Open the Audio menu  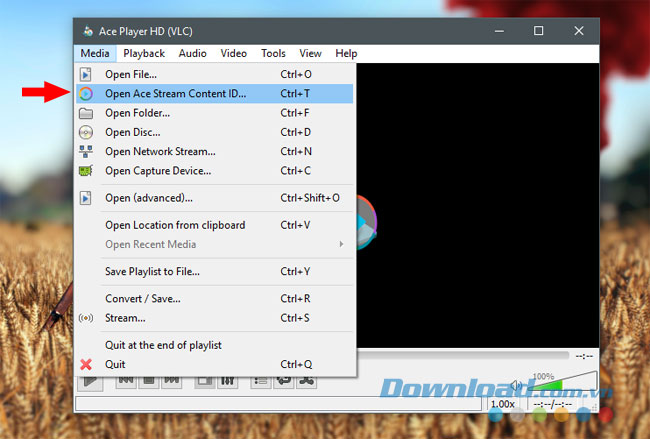[192, 53]
